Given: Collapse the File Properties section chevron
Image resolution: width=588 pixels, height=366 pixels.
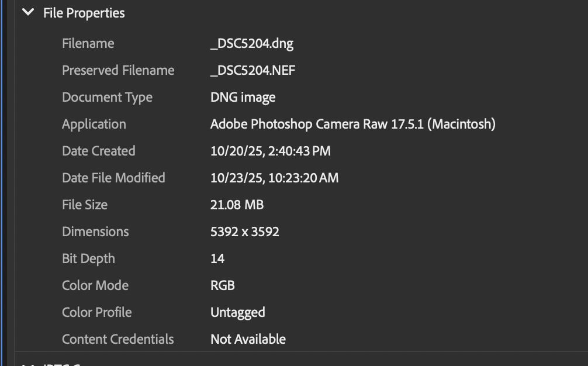Looking at the screenshot, I should coord(27,12).
